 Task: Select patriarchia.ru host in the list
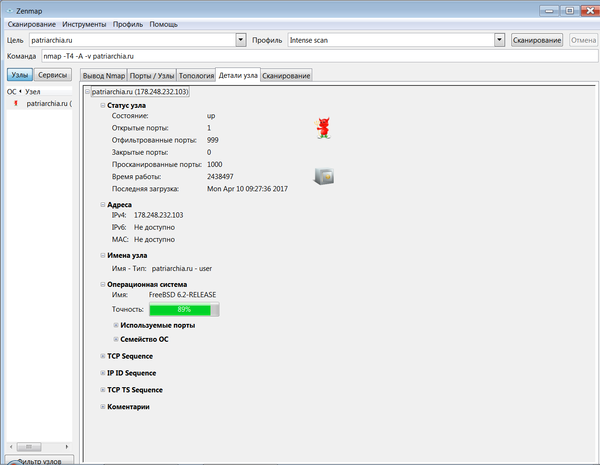[x=39, y=103]
